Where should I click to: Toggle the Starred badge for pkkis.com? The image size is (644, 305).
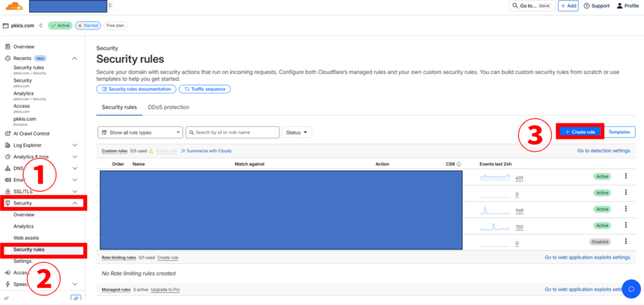point(87,26)
